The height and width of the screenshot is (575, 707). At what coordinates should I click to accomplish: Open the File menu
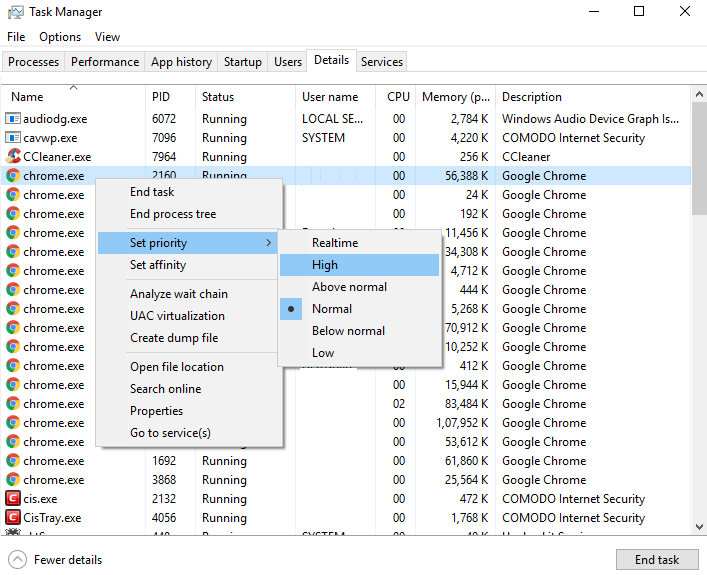pos(16,37)
